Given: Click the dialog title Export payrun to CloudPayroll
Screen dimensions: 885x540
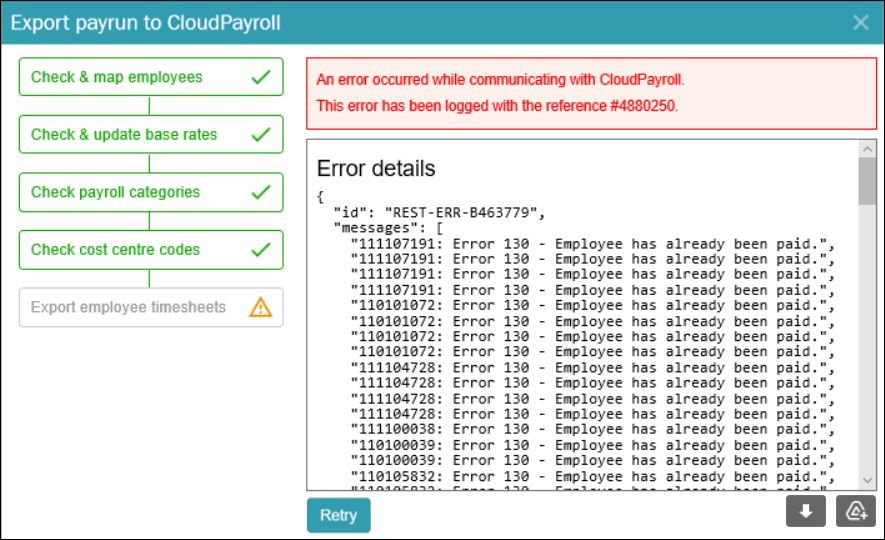Looking at the screenshot, I should click(x=146, y=23).
